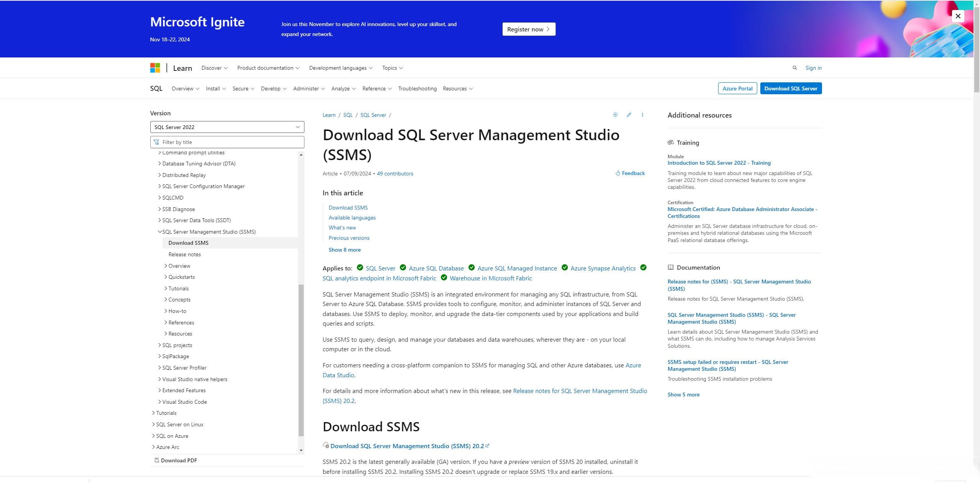Open Product documentation dropdown
980x483 pixels.
click(268, 68)
